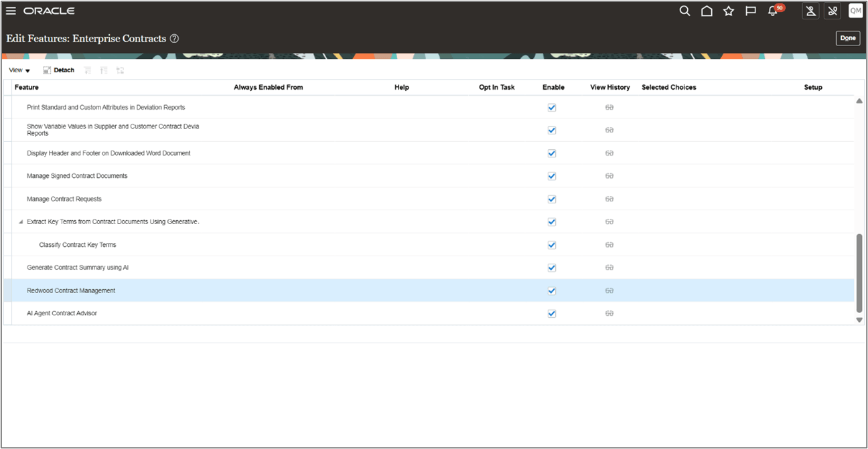This screenshot has width=868, height=449.
Task: Open the View dropdown menu
Action: (x=18, y=70)
